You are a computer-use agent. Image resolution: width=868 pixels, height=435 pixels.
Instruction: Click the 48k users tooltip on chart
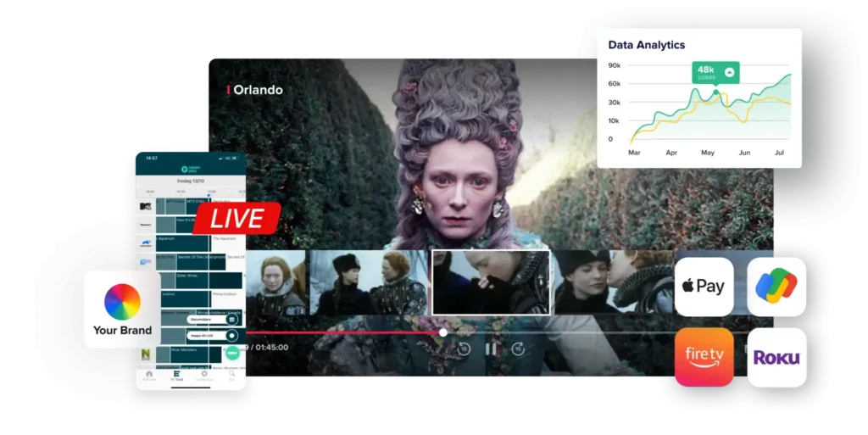tap(715, 72)
